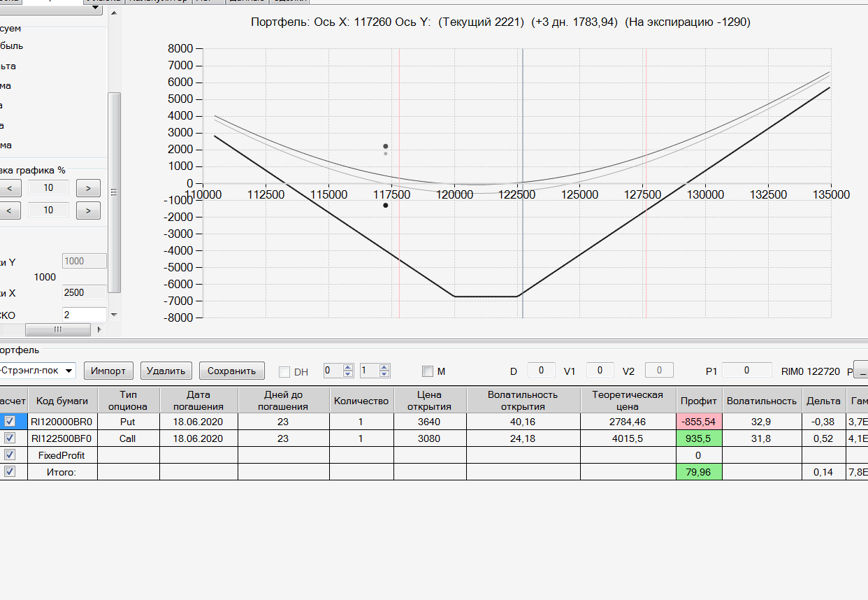Click the lower > chart adjustment button

[88, 210]
